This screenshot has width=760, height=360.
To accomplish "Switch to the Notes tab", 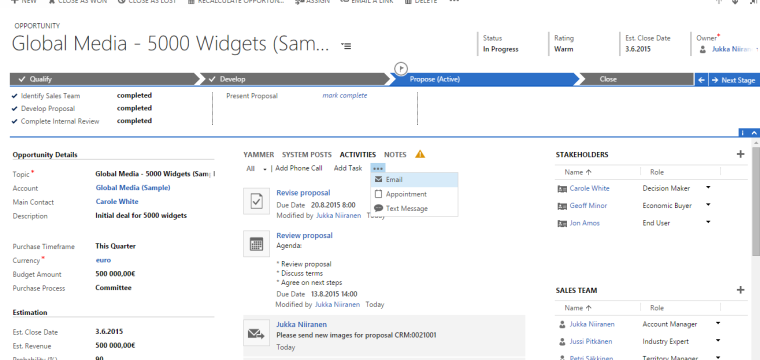I will (x=395, y=155).
